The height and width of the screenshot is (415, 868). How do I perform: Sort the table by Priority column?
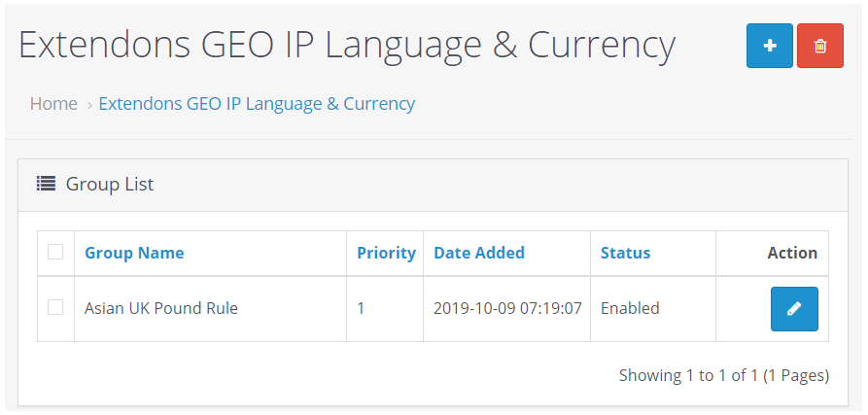[x=386, y=253]
